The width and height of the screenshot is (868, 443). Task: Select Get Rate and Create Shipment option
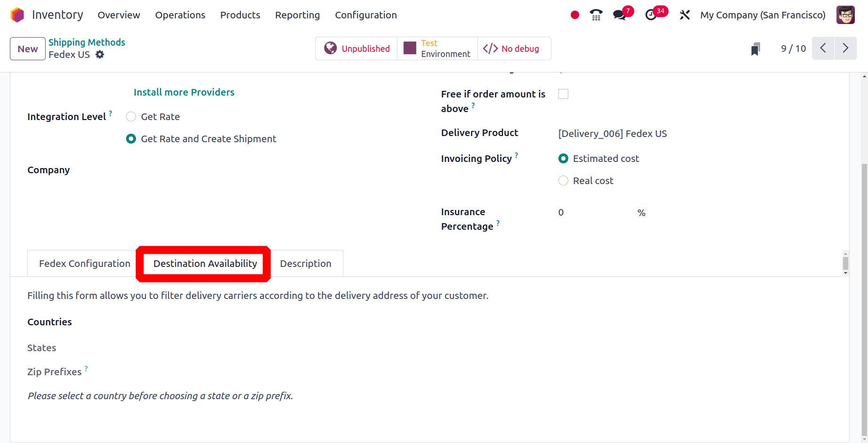[x=131, y=139]
